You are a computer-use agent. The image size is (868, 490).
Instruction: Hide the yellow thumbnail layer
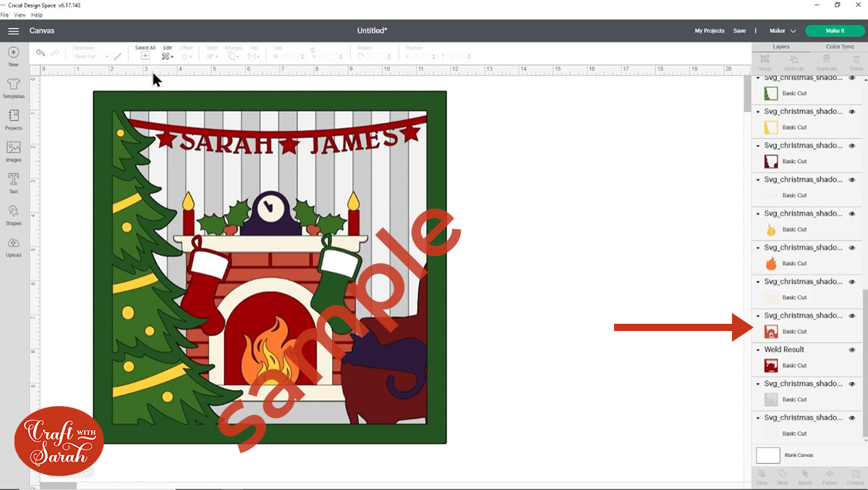tap(852, 112)
